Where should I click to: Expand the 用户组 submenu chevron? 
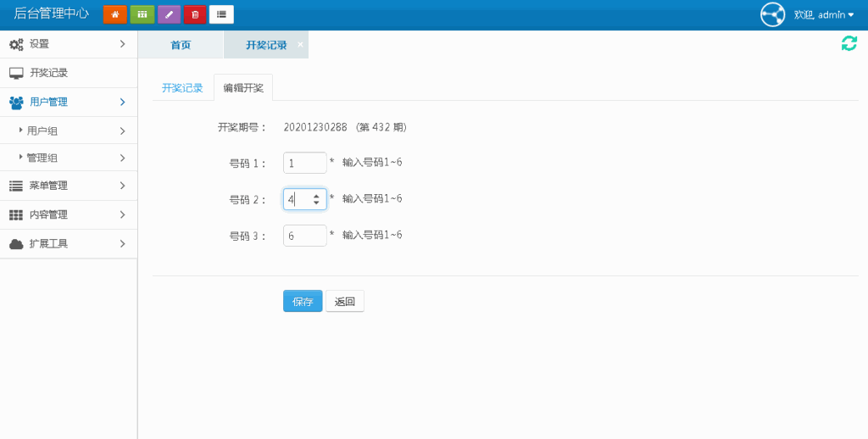122,131
